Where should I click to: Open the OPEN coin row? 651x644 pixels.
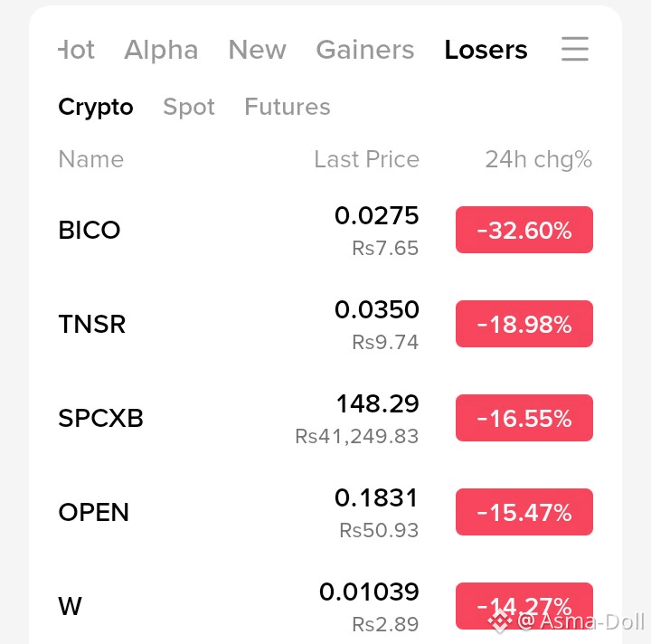click(x=325, y=512)
